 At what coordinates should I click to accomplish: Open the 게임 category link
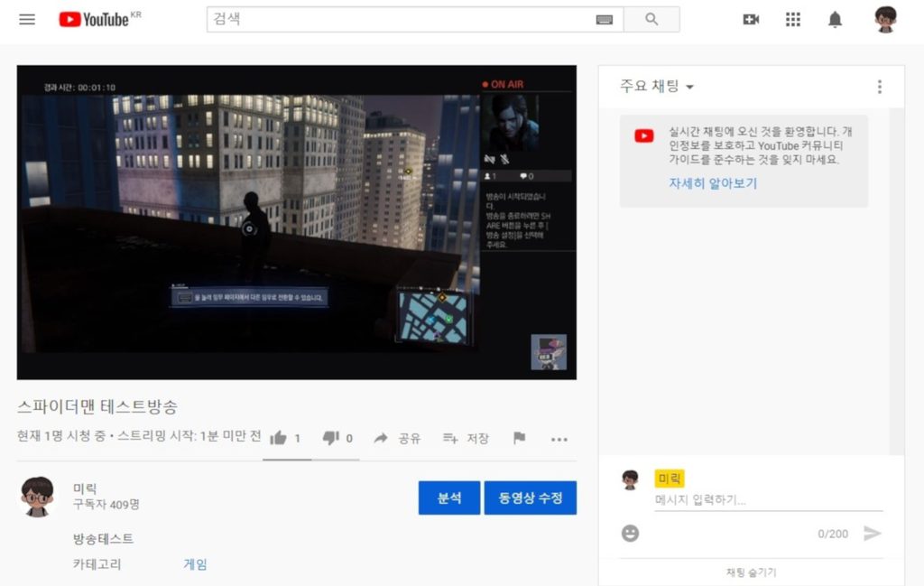click(195, 564)
